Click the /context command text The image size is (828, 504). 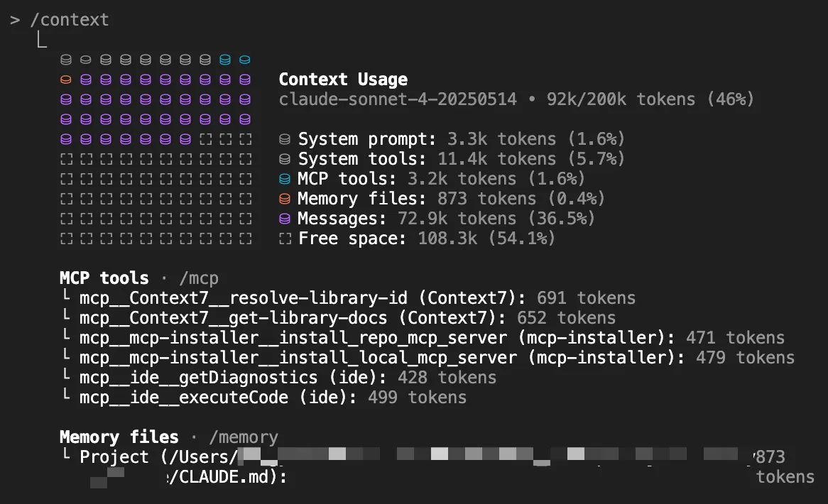(70, 20)
